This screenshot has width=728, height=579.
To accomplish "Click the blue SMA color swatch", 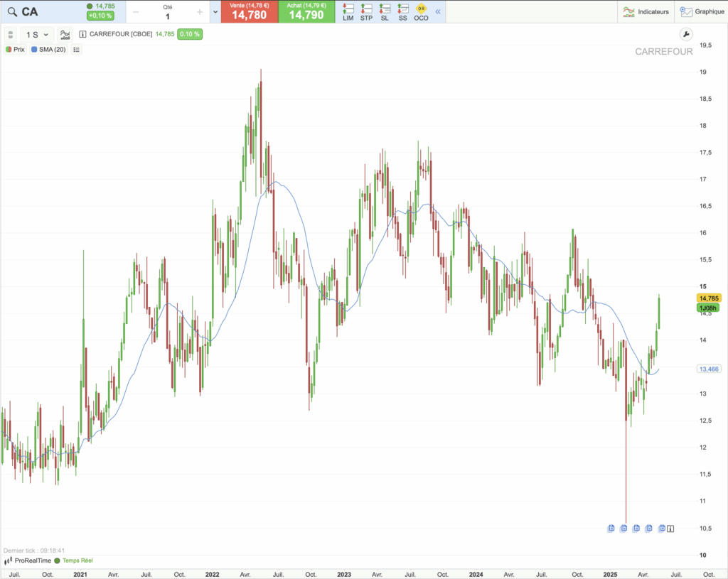I will (34, 49).
